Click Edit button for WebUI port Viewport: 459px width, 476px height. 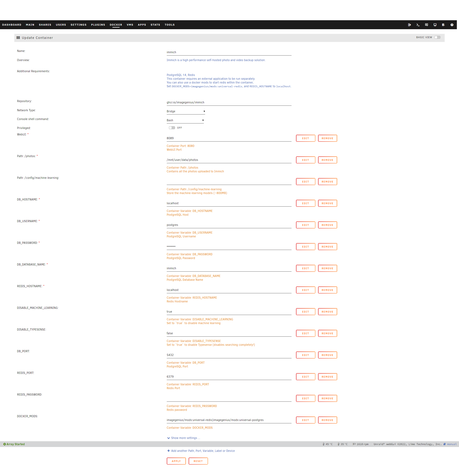click(x=305, y=138)
